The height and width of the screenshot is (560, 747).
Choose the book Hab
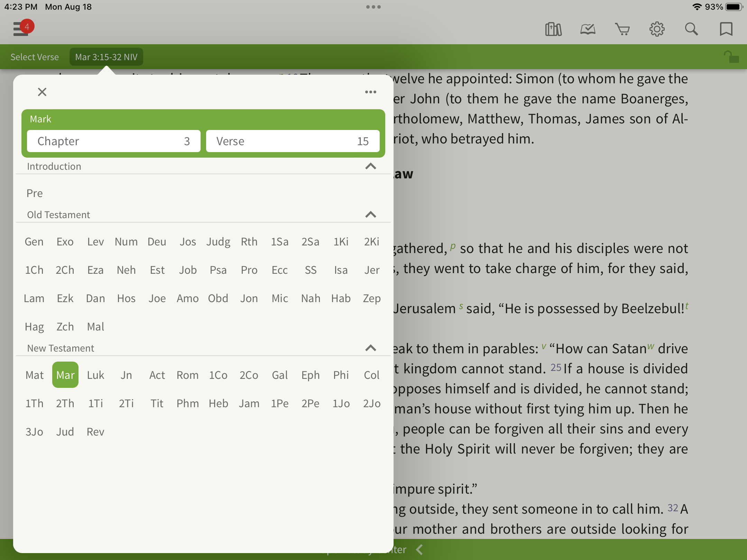pyautogui.click(x=341, y=298)
